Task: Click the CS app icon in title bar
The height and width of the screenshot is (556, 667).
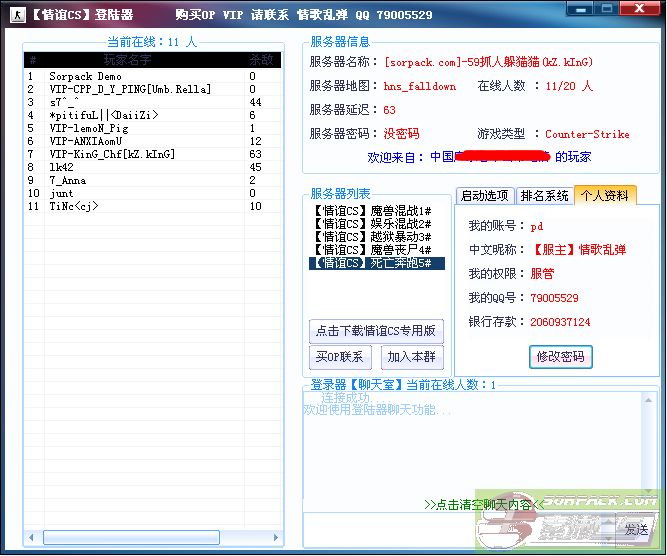Action: 14,14
